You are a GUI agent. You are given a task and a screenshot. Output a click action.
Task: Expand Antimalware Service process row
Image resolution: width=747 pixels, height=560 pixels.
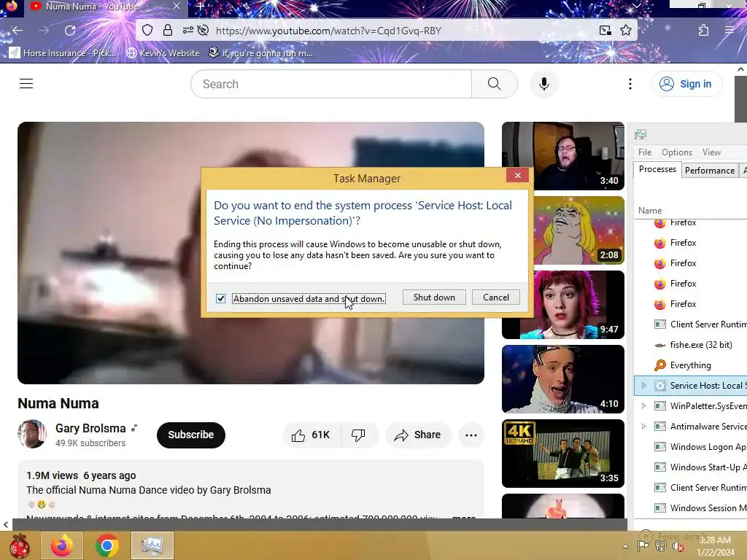click(x=643, y=426)
